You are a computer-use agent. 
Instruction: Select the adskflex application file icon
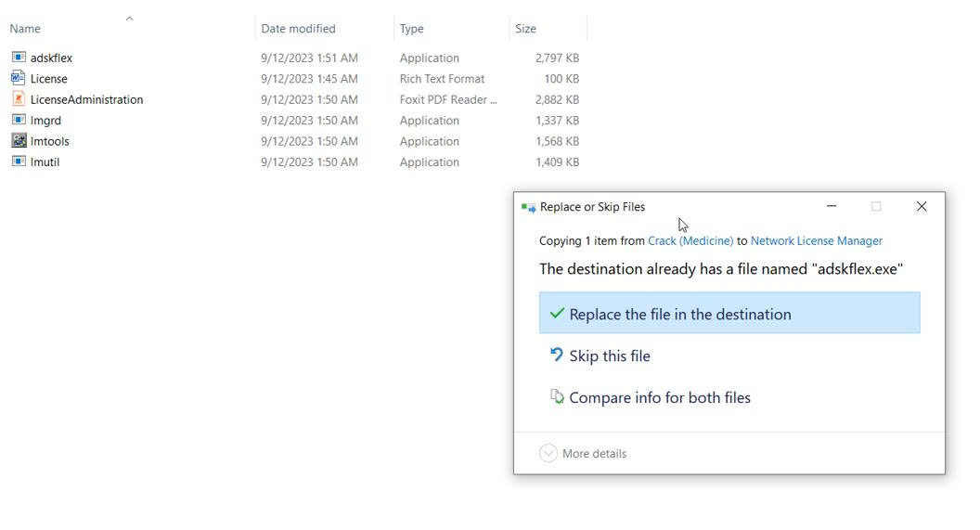(19, 58)
